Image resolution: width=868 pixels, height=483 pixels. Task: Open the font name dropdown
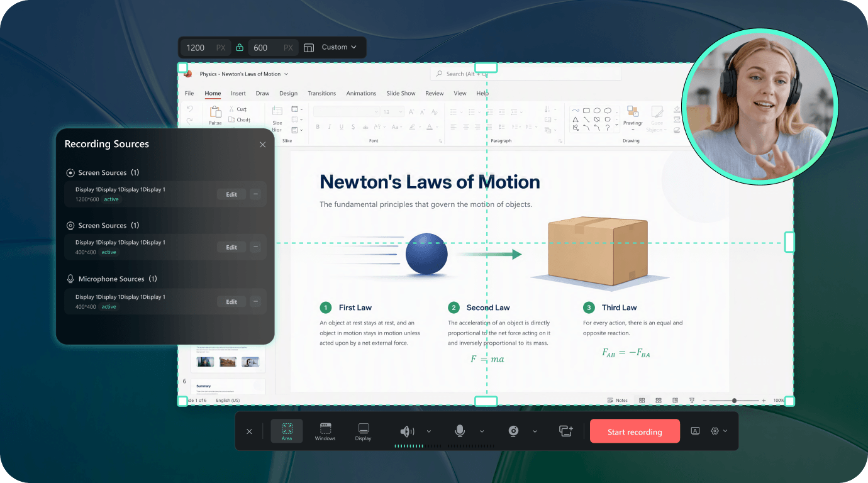pos(347,111)
